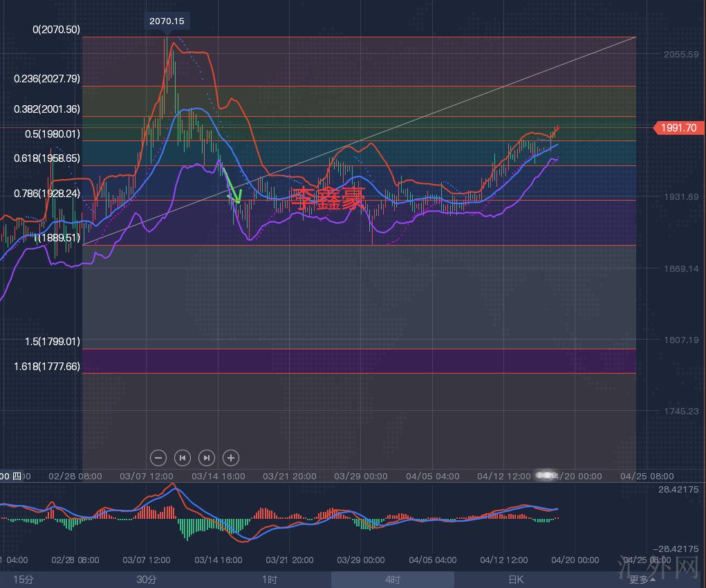Switch to the 15分 timeframe tab
This screenshot has height=588, width=706.
click(23, 580)
